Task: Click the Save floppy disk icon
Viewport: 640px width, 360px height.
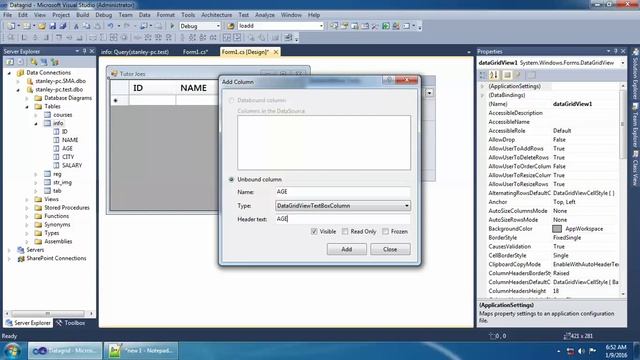Action: pyautogui.click(x=53, y=26)
